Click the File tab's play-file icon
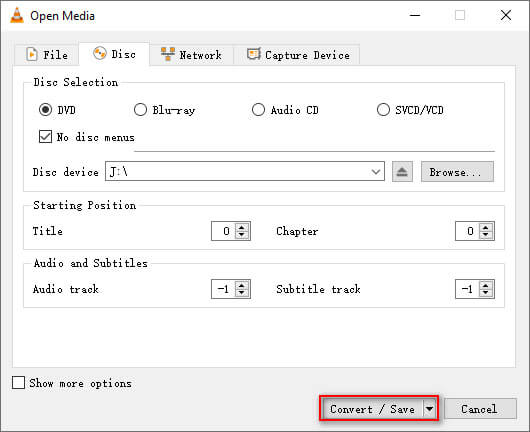Image resolution: width=530 pixels, height=432 pixels. point(32,54)
